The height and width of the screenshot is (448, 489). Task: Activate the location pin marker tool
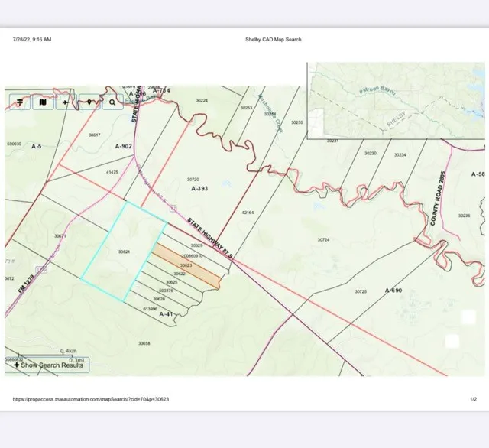click(x=89, y=102)
